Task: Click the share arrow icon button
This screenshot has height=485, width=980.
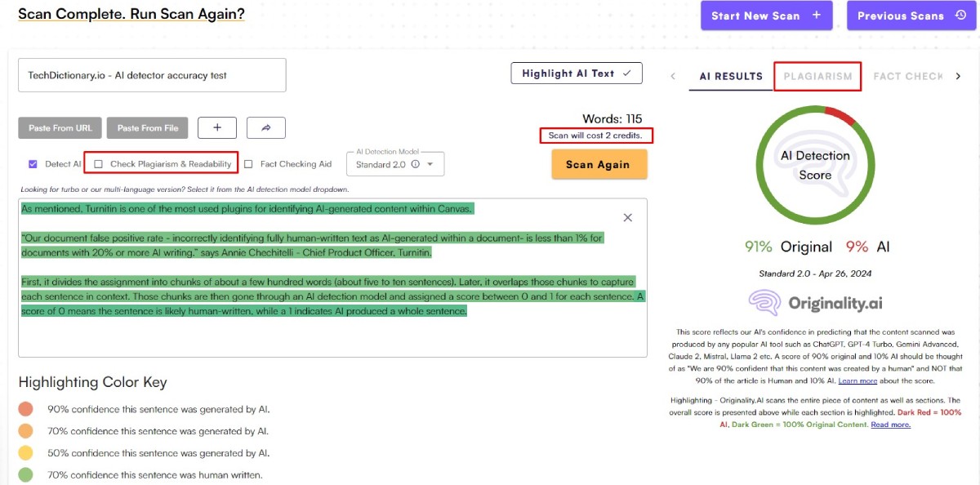Action: click(x=265, y=128)
